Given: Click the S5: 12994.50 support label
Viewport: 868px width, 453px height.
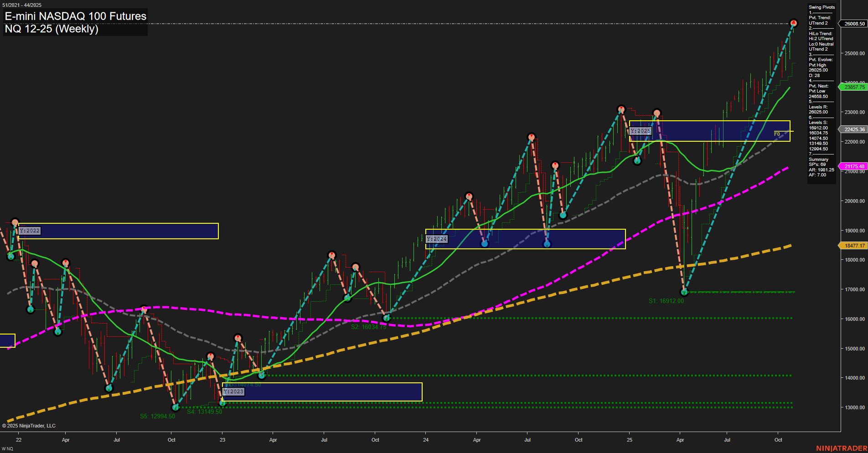Looking at the screenshot, I should [158, 416].
